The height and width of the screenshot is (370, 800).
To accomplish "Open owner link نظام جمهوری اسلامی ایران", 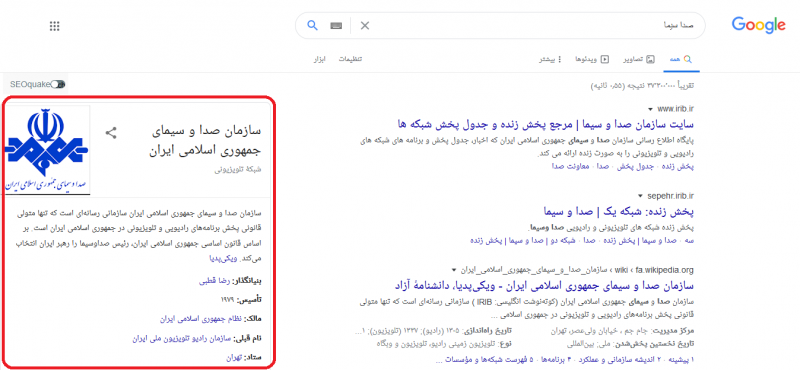I will point(201,319).
